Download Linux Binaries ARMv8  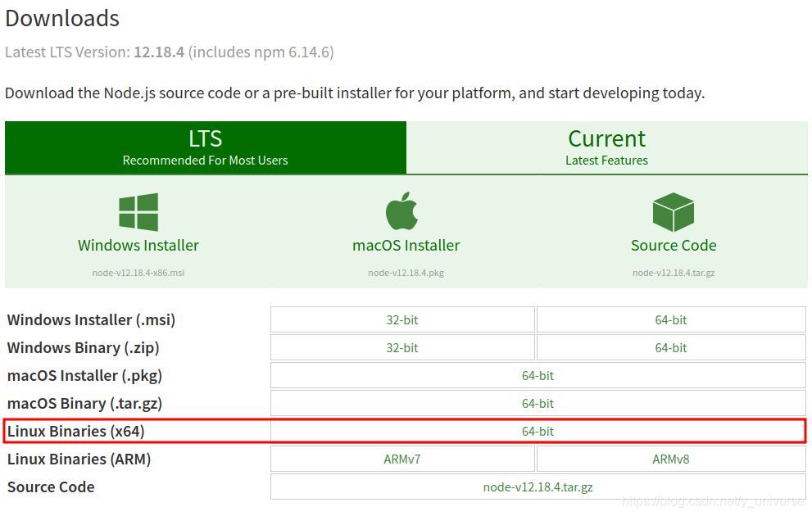(671, 459)
